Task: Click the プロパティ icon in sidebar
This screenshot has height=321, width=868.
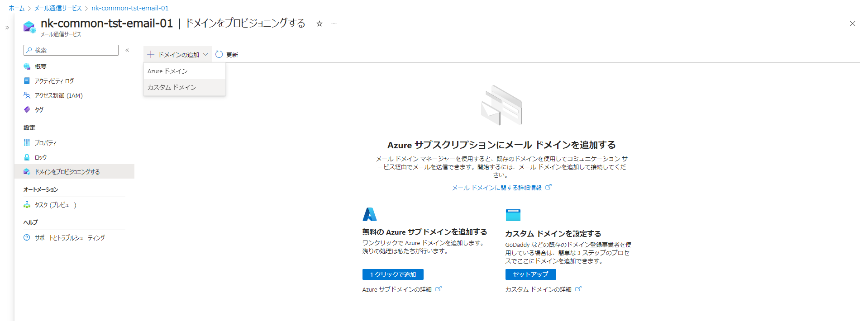Action: pyautogui.click(x=27, y=143)
